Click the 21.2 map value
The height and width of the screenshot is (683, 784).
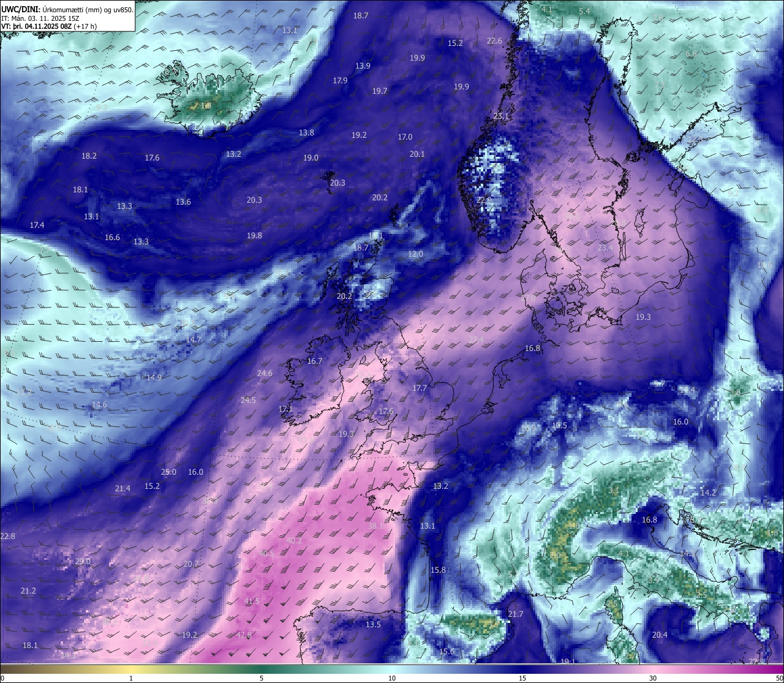click(28, 591)
